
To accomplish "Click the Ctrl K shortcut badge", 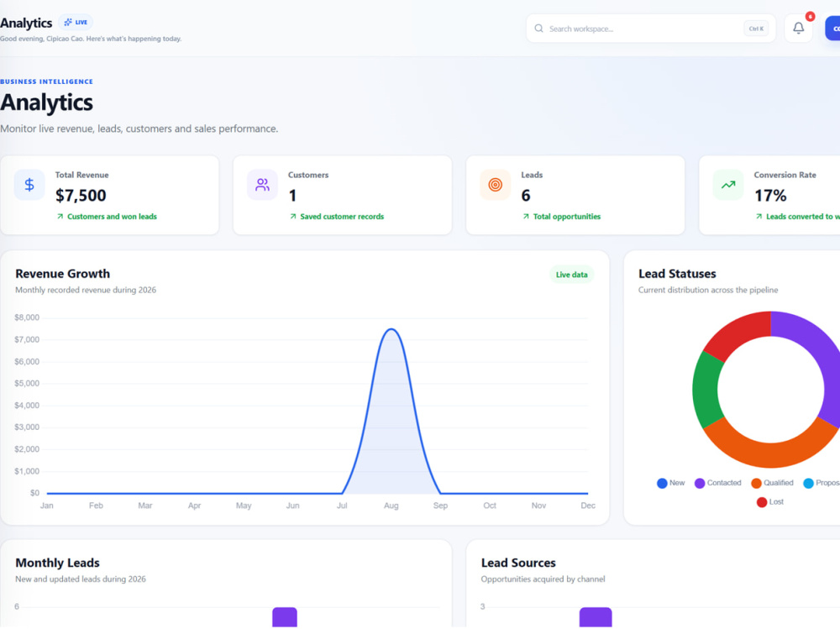I will (x=756, y=29).
